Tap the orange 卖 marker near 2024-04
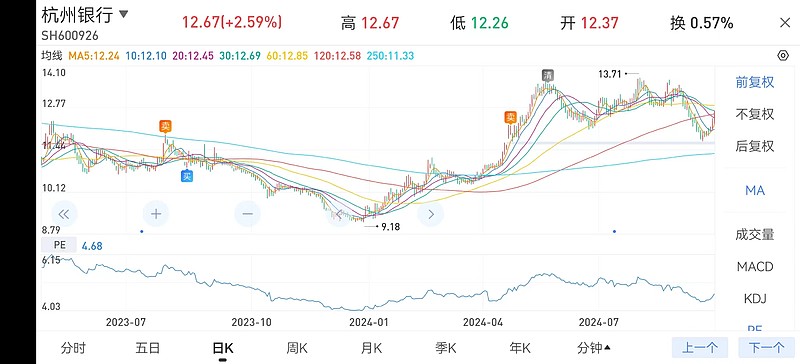 tap(511, 117)
